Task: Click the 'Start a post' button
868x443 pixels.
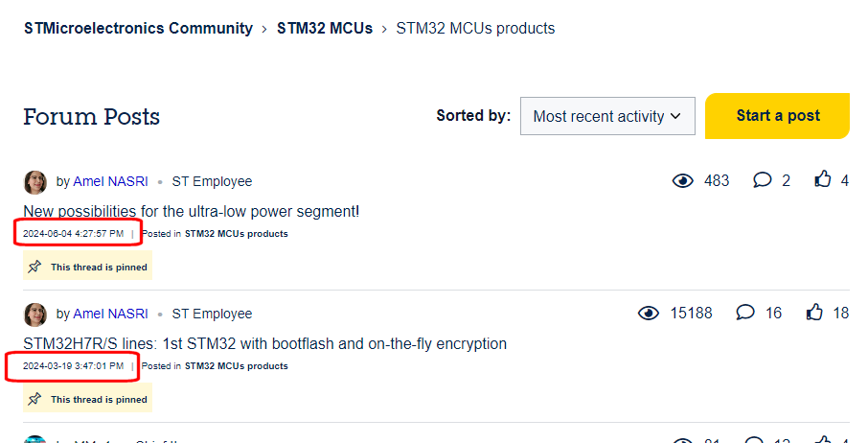Action: [777, 116]
